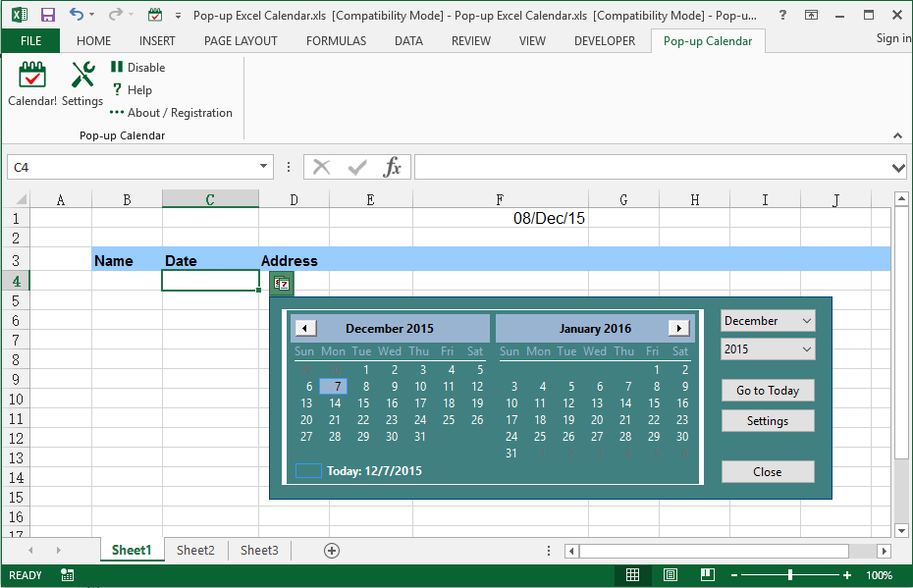Switch to the HOME tab

93,41
